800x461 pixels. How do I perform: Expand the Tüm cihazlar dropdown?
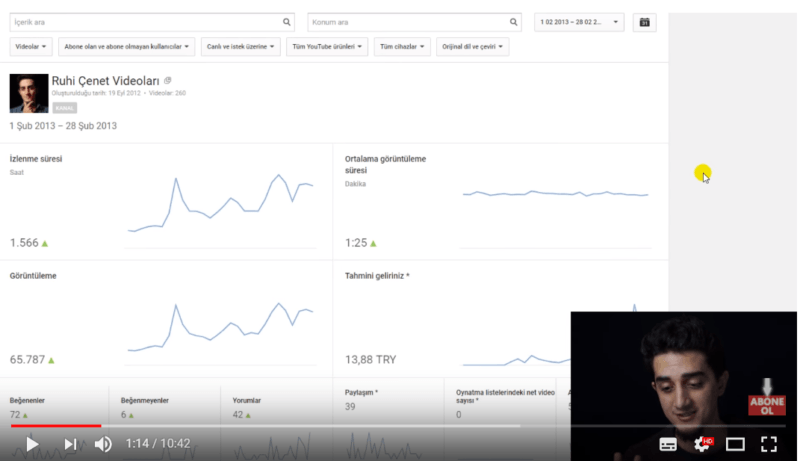[402, 46]
